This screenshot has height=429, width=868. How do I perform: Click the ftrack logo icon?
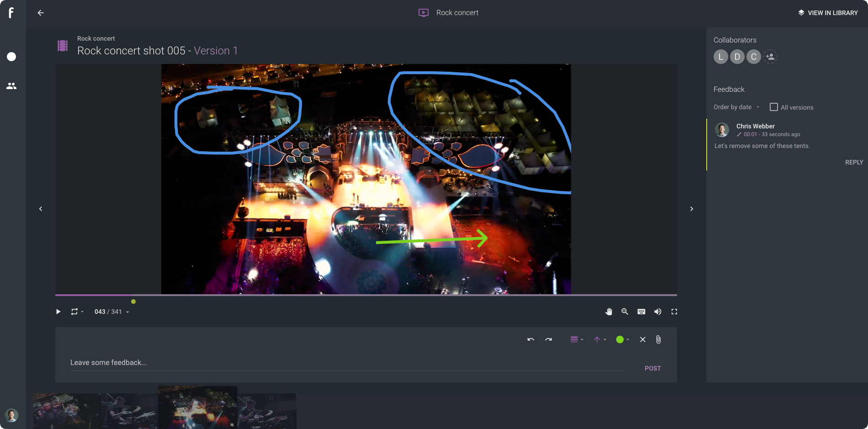pos(11,13)
